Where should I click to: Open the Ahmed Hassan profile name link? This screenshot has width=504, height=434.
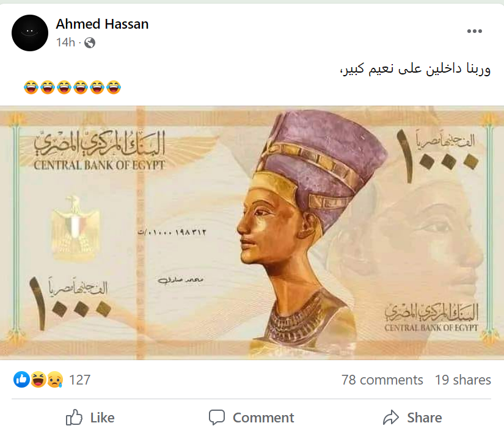click(102, 24)
